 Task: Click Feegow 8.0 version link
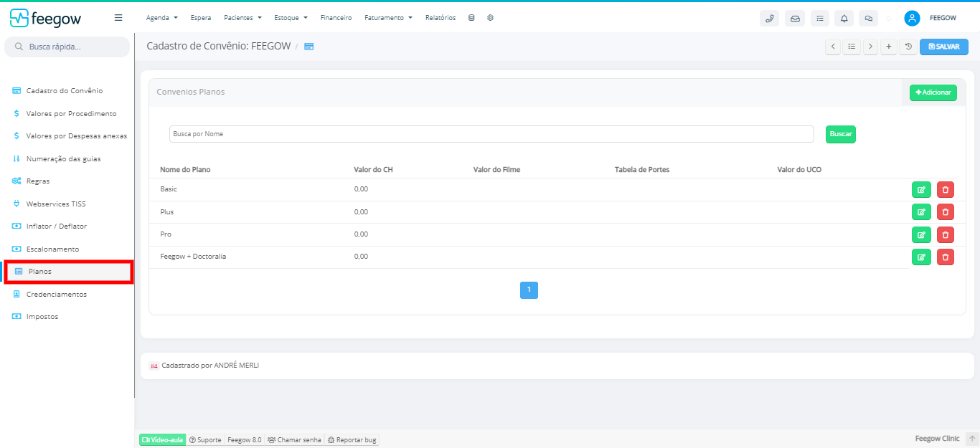(245, 440)
